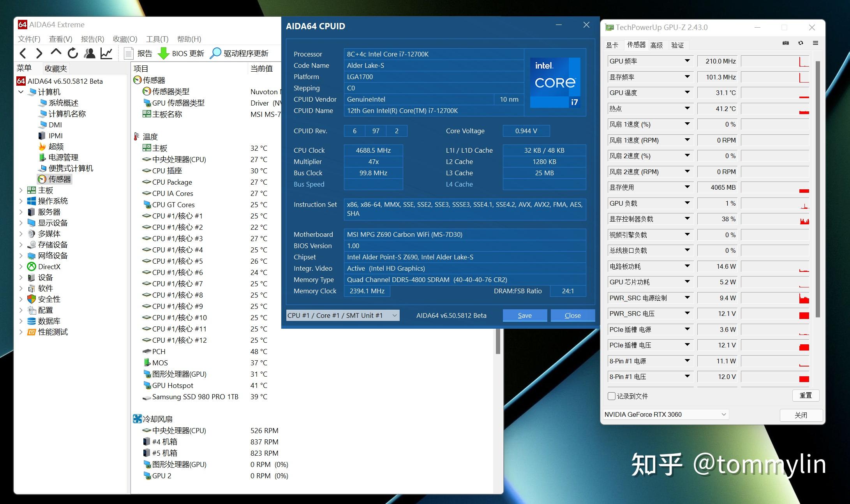The image size is (850, 504).
Task: Open 风扇 1速度 (%) sensor dropdown arrow
Action: pos(687,124)
